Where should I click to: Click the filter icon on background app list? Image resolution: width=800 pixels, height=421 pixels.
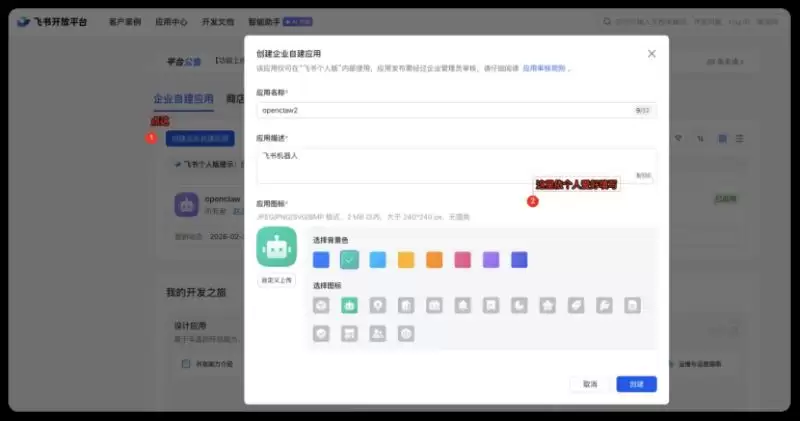pos(678,138)
